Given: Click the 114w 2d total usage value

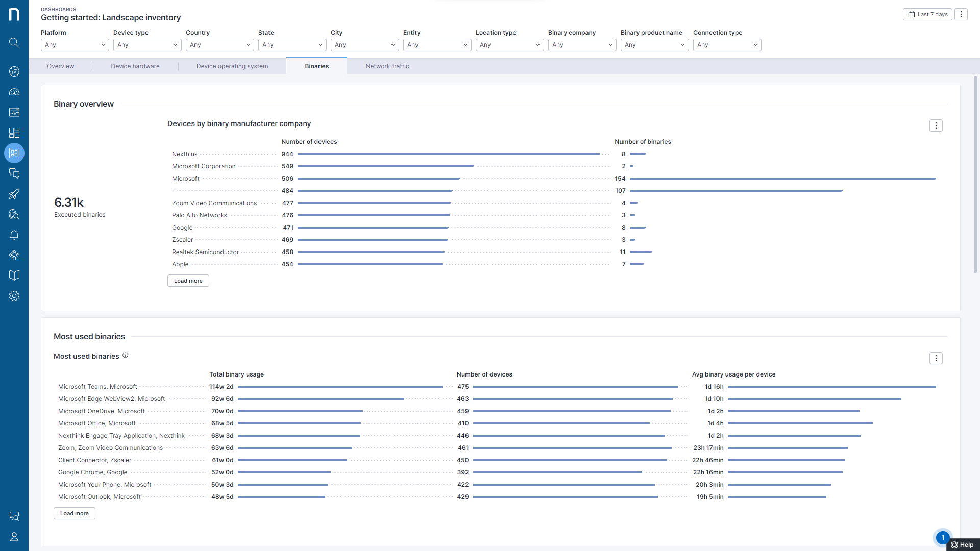Looking at the screenshot, I should pos(222,387).
